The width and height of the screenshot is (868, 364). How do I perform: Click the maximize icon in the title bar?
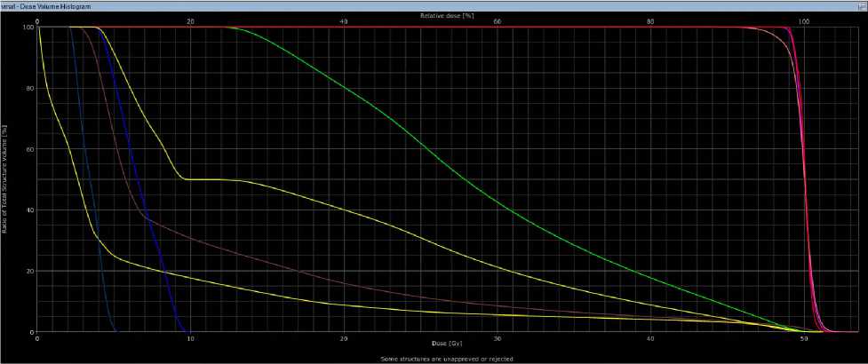[863, 5]
